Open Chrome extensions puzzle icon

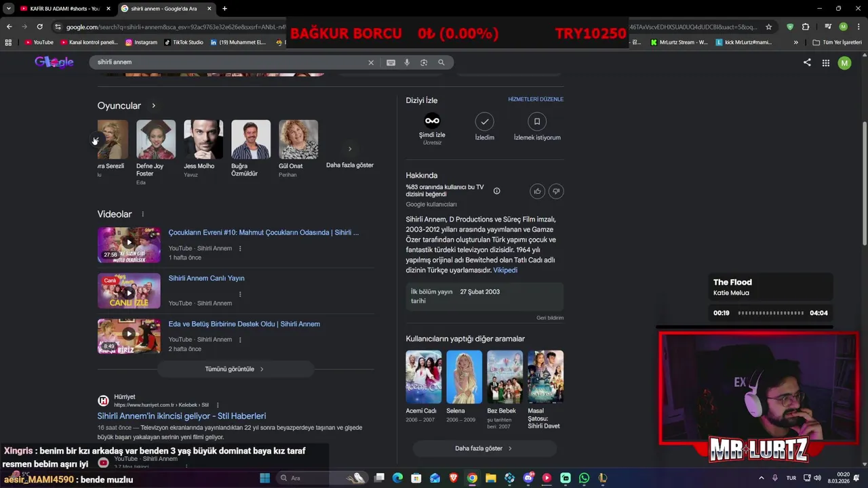pyautogui.click(x=806, y=27)
